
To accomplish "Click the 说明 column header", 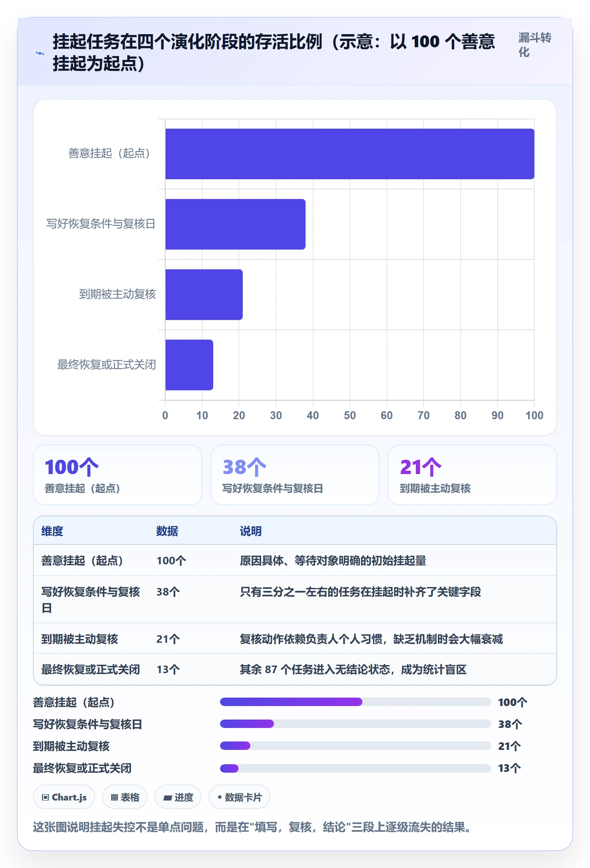I will 251,531.
